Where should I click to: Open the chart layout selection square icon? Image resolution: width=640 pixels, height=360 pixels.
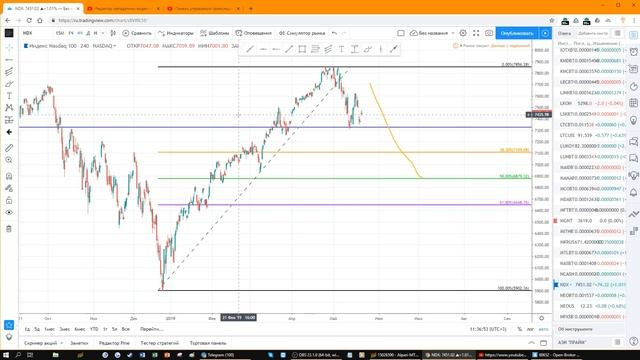(x=401, y=33)
